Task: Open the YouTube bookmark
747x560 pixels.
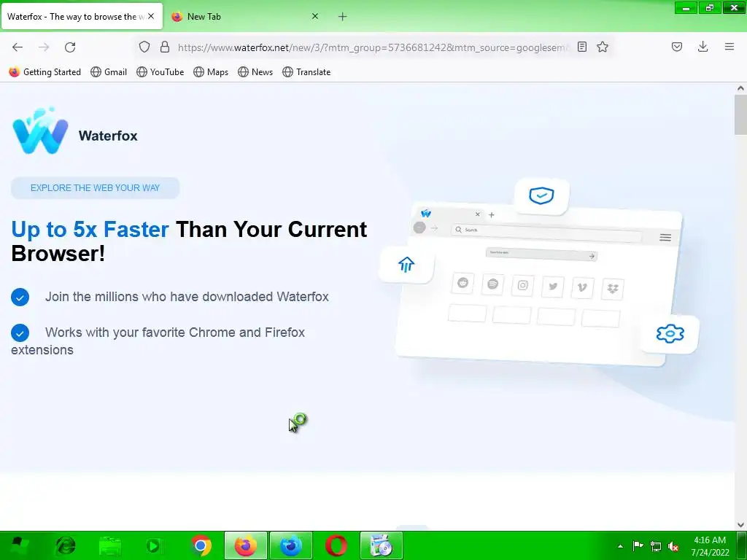Action: click(160, 72)
